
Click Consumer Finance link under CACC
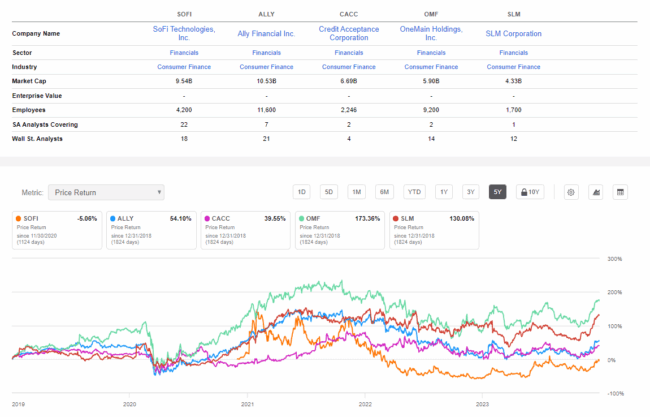[349, 67]
